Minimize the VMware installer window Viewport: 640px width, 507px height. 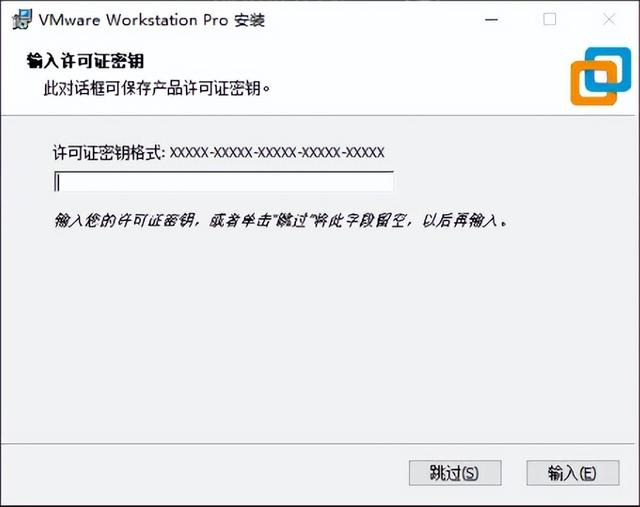[x=491, y=19]
